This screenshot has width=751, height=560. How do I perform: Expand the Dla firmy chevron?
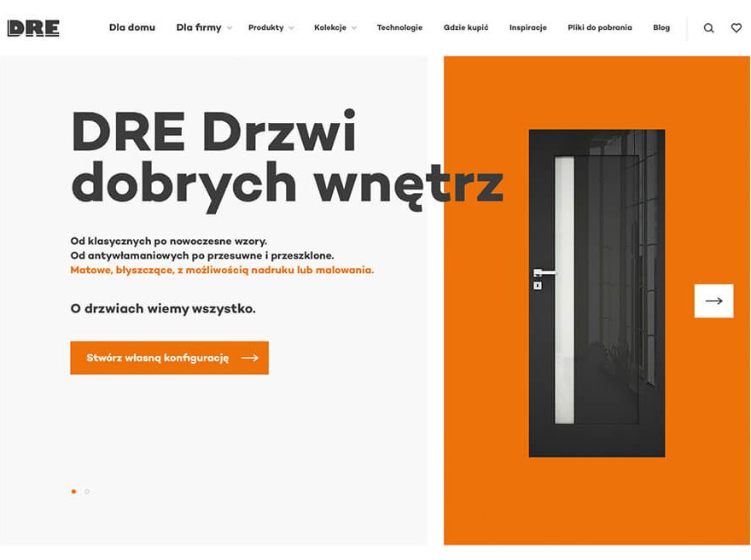tap(230, 28)
